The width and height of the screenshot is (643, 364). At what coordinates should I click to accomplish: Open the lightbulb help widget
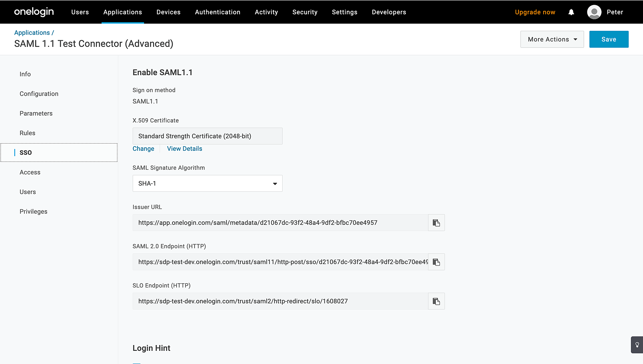pyautogui.click(x=637, y=345)
